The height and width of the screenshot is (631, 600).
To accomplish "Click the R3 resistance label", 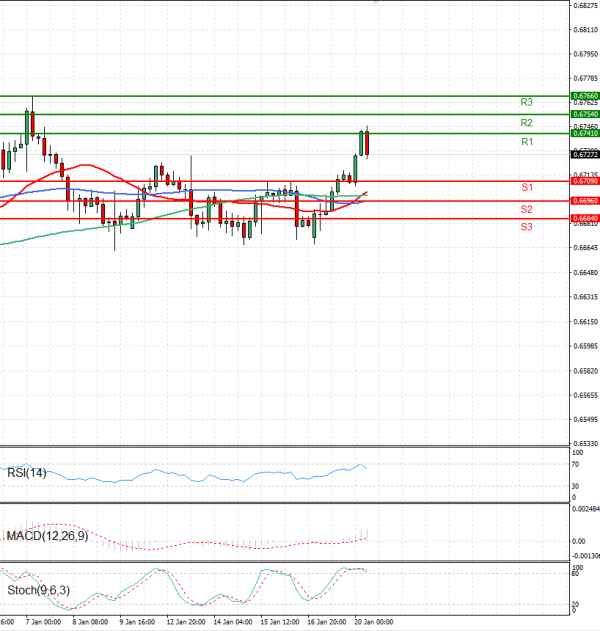I will [x=526, y=102].
